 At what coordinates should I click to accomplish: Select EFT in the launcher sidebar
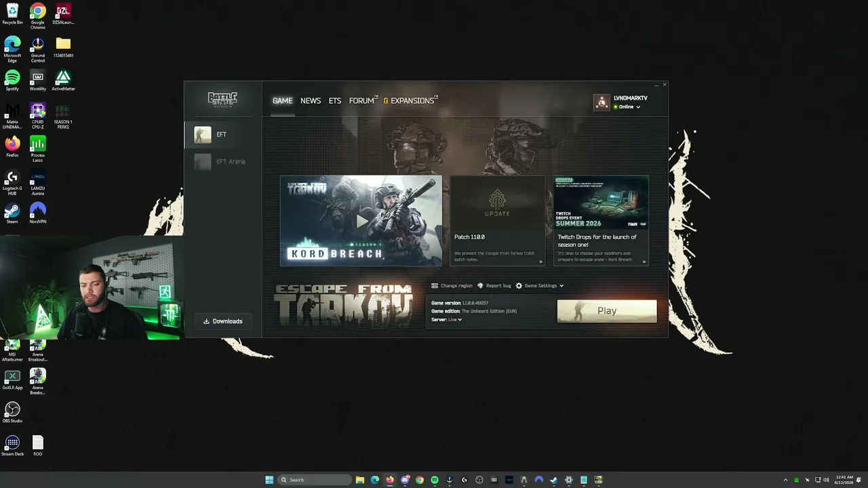223,134
